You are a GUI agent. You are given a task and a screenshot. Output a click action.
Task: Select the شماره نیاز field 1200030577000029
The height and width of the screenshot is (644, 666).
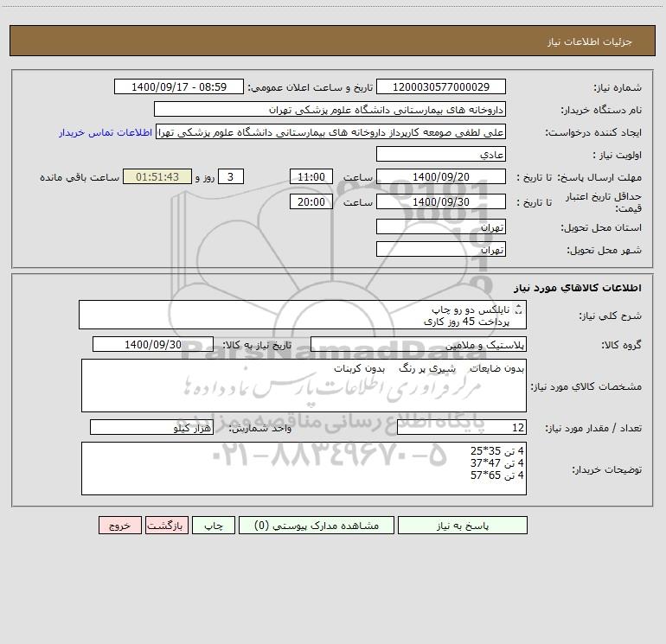click(x=441, y=86)
